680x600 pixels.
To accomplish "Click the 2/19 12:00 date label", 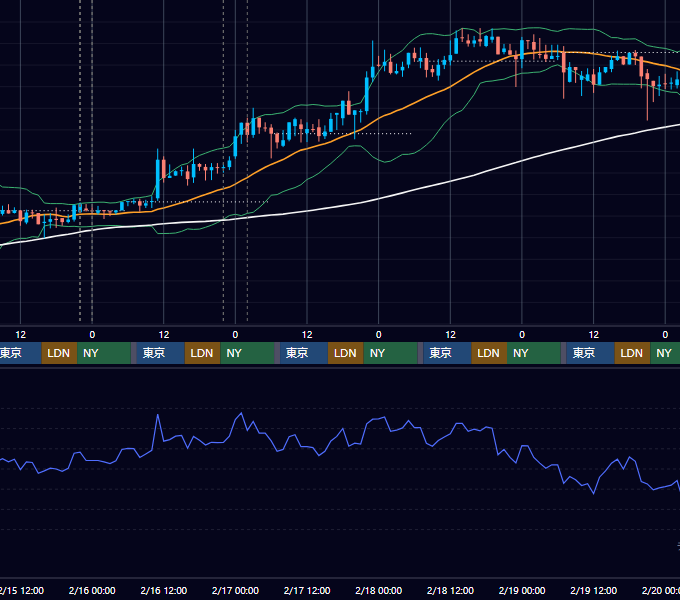I will coord(593,590).
